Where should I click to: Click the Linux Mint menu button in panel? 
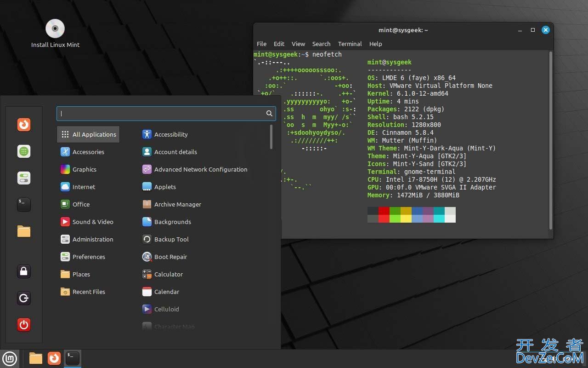tap(10, 358)
